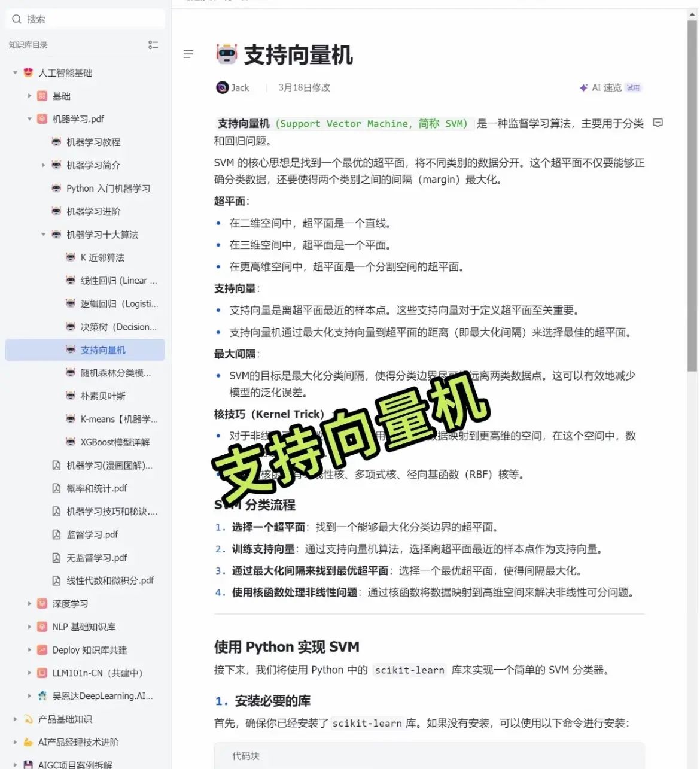Image resolution: width=700 pixels, height=769 pixels.
Task: Click the notebook icon of 机器学习.pdf
Action: coord(42,119)
